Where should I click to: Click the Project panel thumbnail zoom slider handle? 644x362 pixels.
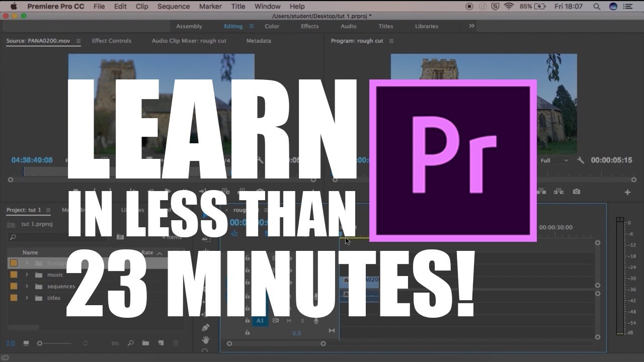(40, 343)
